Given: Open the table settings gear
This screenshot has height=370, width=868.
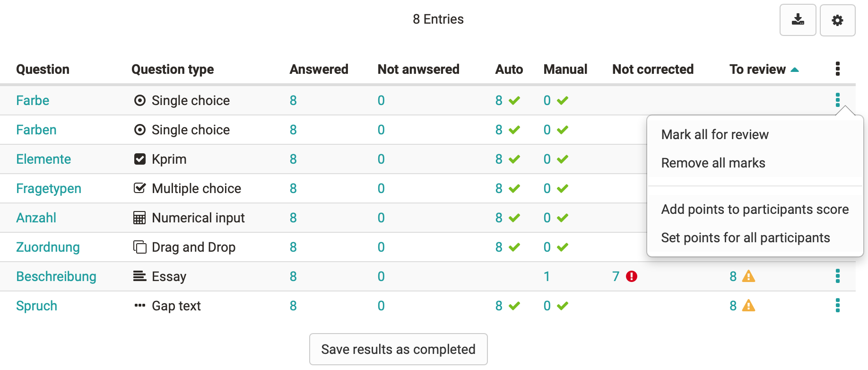Looking at the screenshot, I should pyautogui.click(x=837, y=20).
